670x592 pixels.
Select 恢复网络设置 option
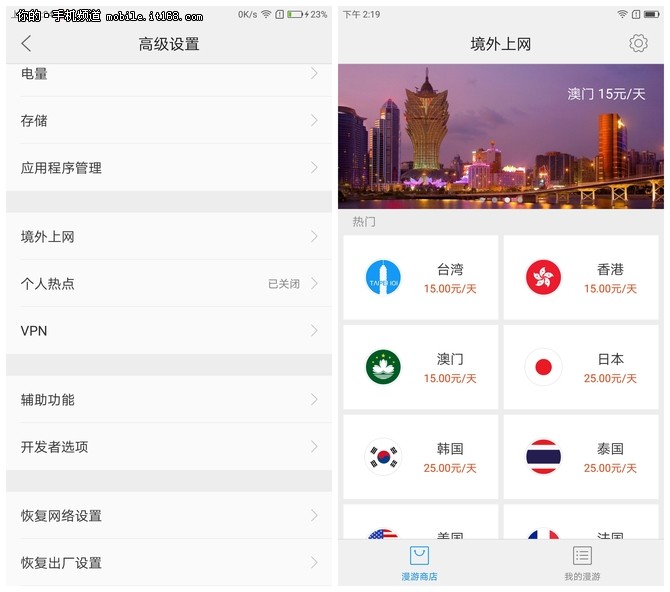[168, 516]
